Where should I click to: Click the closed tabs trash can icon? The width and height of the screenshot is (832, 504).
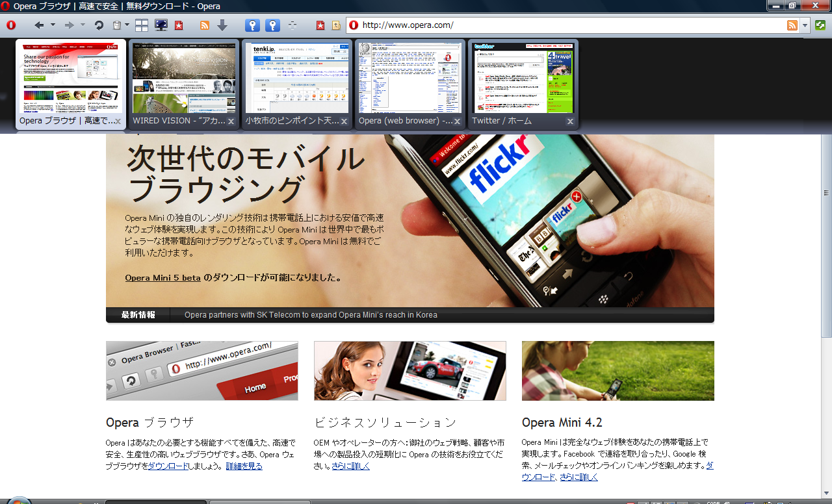pos(116,25)
